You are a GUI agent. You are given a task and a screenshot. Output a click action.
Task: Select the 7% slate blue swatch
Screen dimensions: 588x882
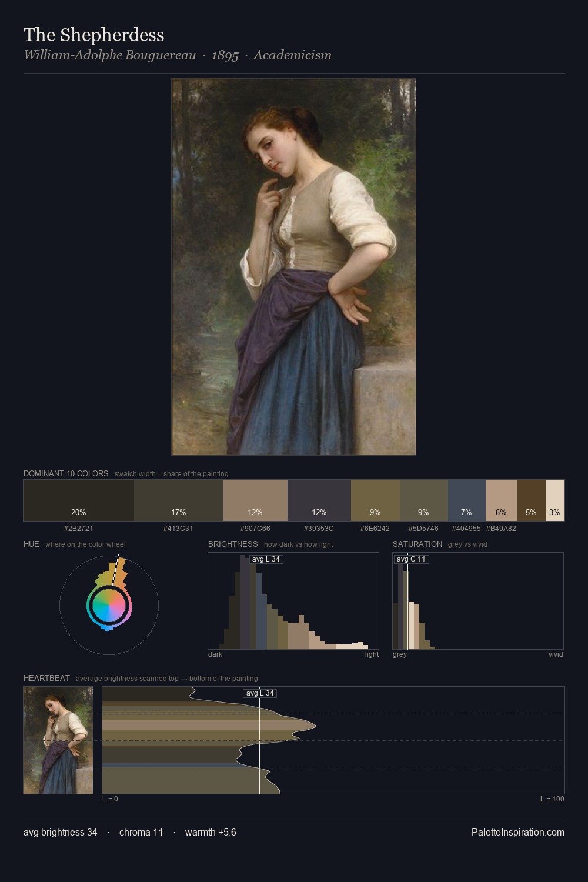(x=467, y=500)
